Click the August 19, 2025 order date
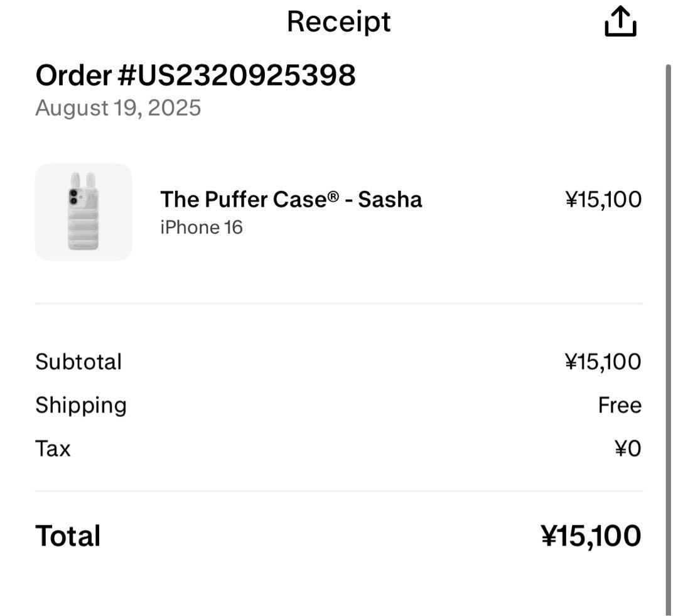 [118, 108]
